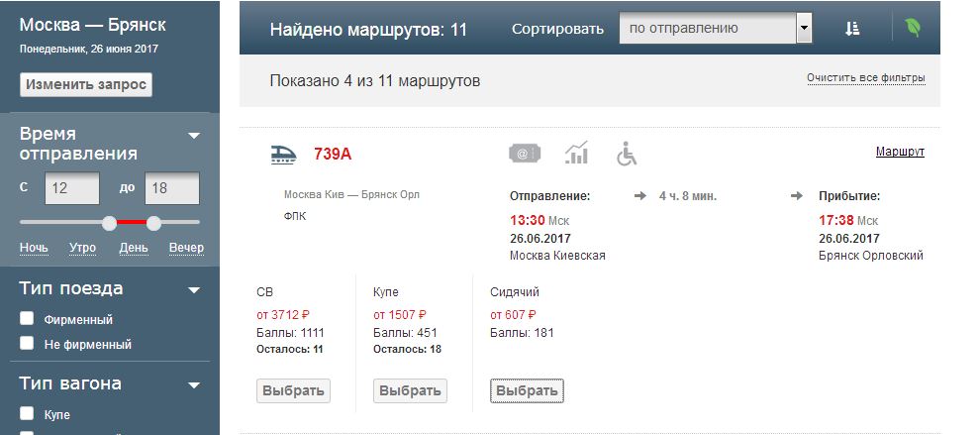This screenshot has height=435, width=980.
Task: Click the sort order direction icon
Action: tap(852, 29)
